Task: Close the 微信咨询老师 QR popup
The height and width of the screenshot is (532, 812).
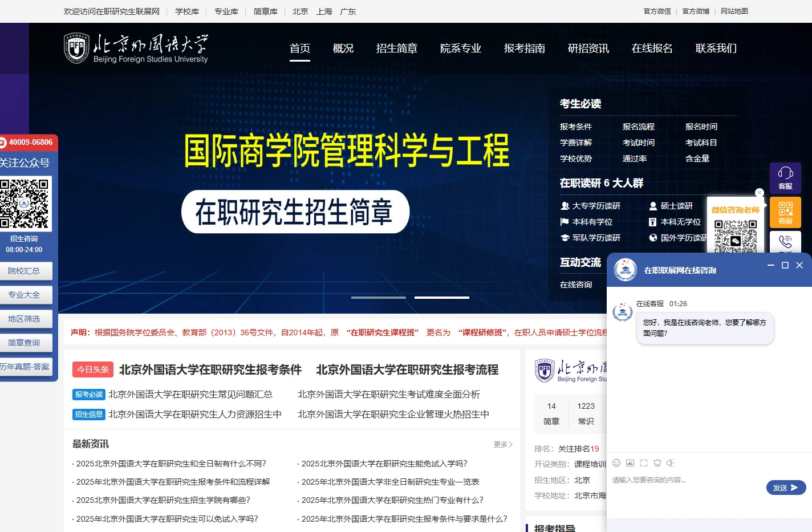Action: click(x=759, y=193)
